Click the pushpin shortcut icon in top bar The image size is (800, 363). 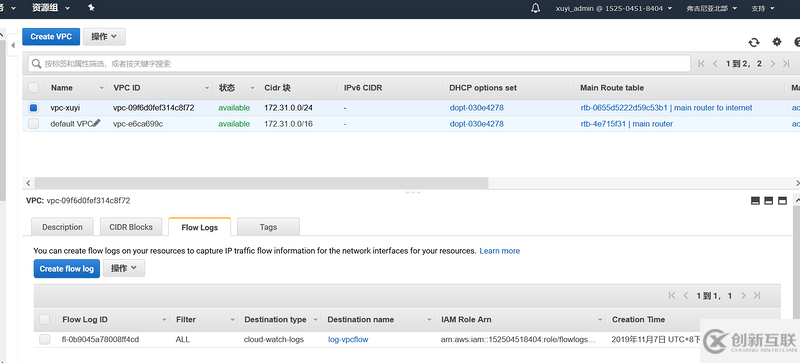coord(91,8)
